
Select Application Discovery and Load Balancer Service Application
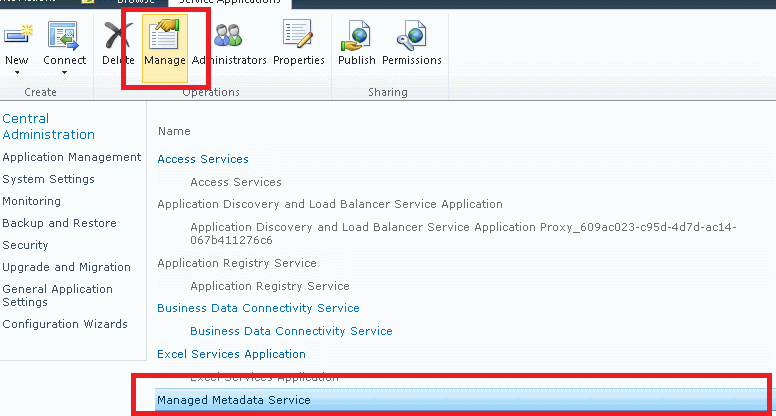coord(330,204)
